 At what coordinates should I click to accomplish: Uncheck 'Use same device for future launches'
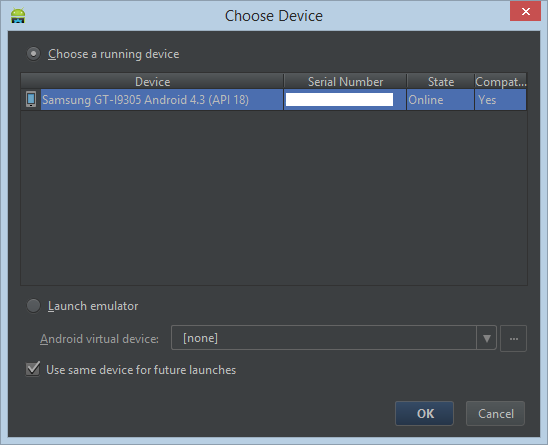point(33,369)
